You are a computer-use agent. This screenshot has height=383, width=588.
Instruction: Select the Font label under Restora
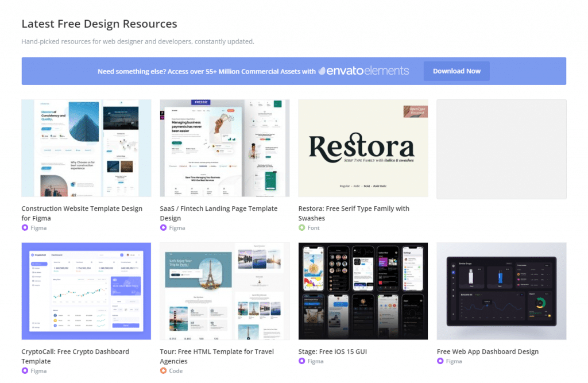[314, 228]
